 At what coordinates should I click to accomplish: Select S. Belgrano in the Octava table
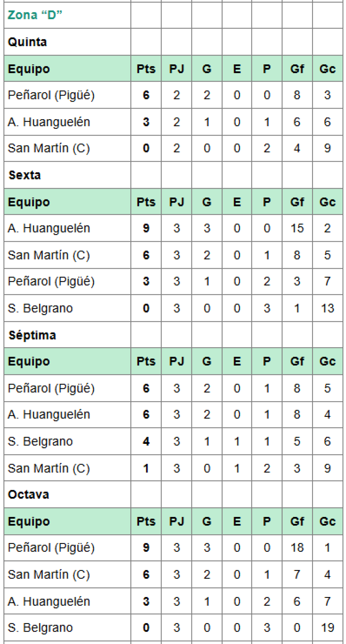click(x=40, y=628)
